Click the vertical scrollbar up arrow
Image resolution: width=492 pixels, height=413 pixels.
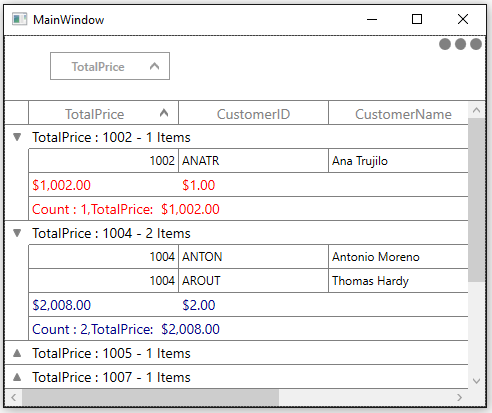(477, 110)
